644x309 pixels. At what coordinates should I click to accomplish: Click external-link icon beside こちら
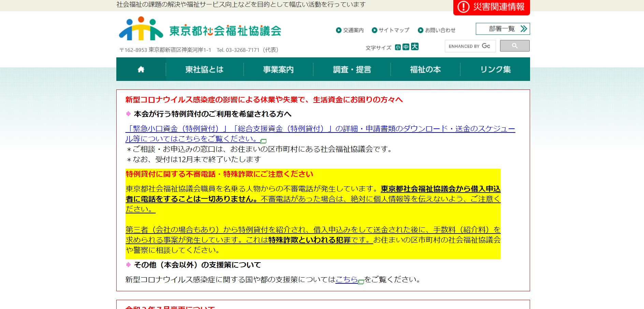(x=361, y=282)
